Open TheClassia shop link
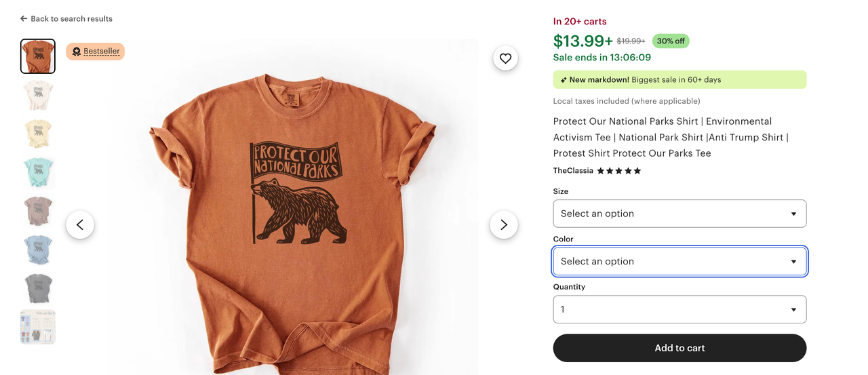Viewport: 868px width, 375px height. click(x=573, y=171)
